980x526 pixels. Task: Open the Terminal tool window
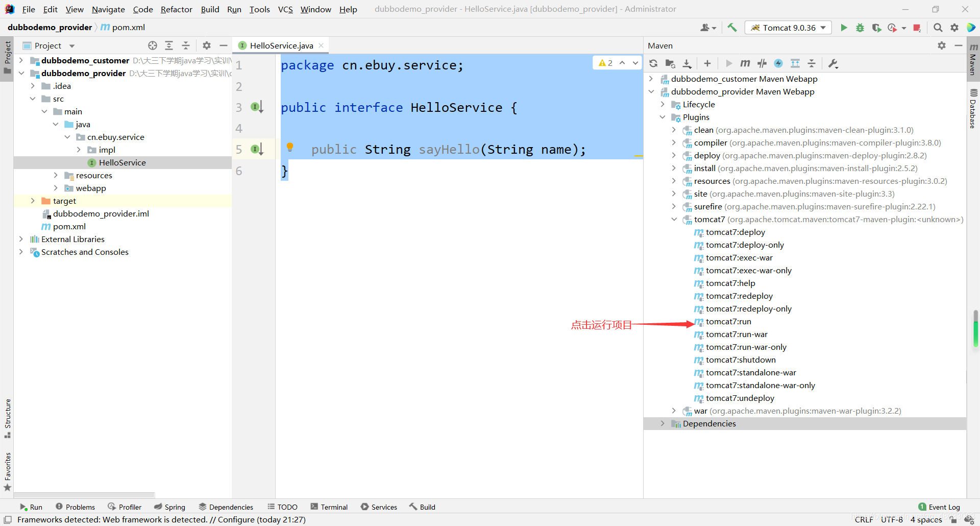coord(329,507)
